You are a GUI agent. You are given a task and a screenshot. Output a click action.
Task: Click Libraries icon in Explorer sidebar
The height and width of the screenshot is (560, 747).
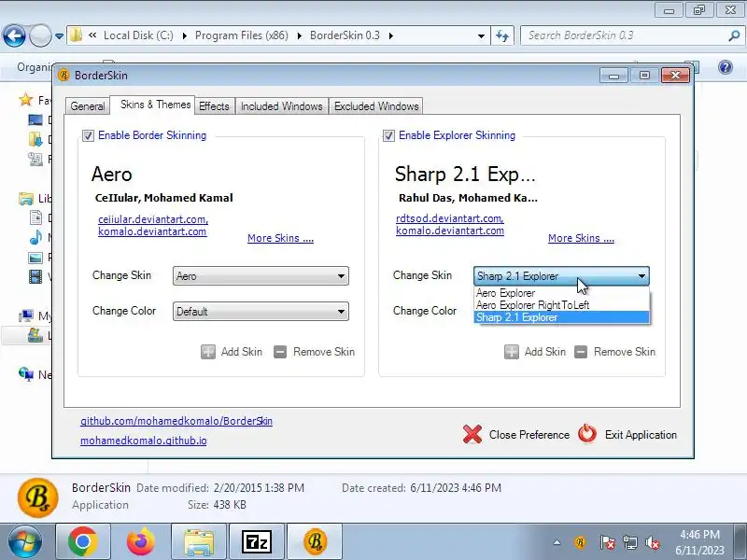click(x=26, y=198)
